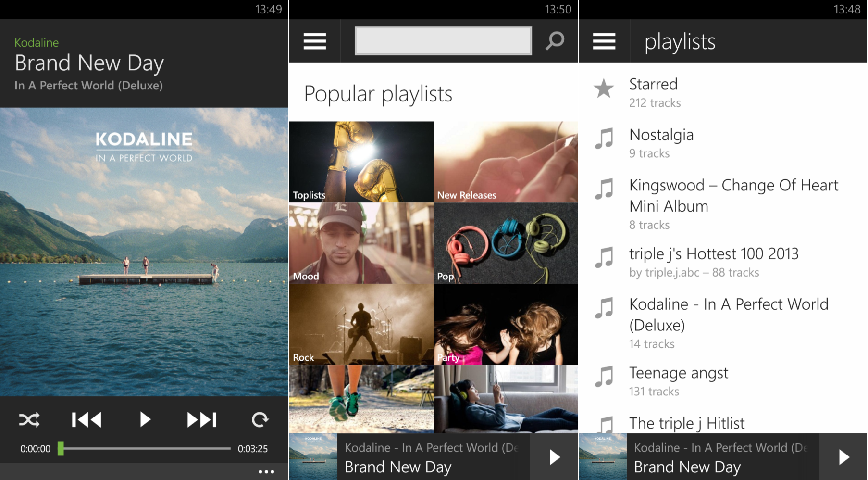
Task: Toggle shuffle in the now playing screen
Action: click(x=29, y=420)
